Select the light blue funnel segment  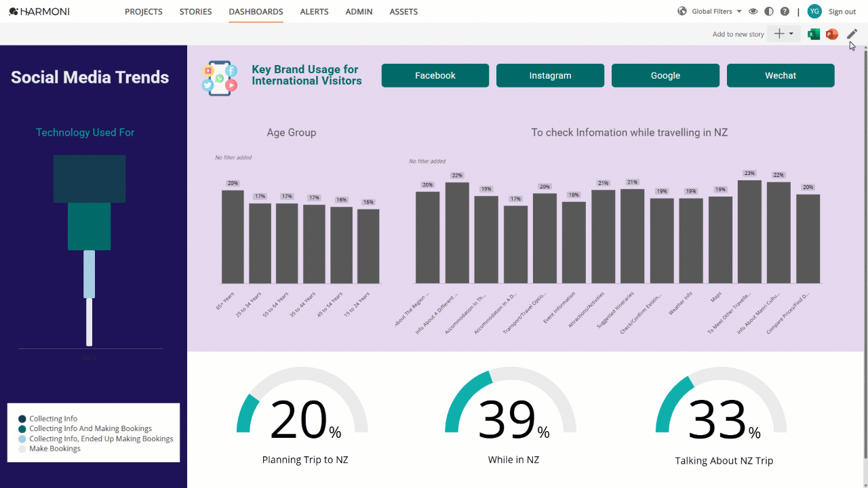[89, 274]
